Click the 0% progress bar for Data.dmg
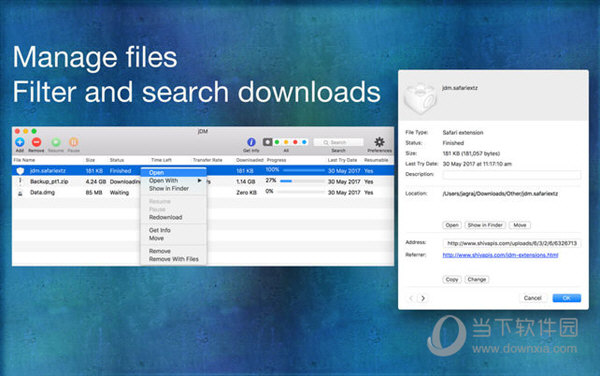Image resolution: width=600 pixels, height=376 pixels. [x=301, y=192]
